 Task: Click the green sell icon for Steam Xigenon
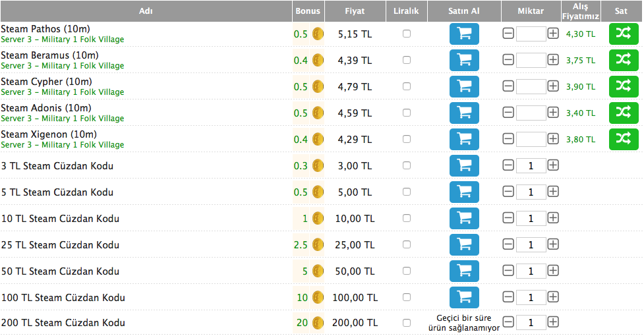(x=624, y=140)
